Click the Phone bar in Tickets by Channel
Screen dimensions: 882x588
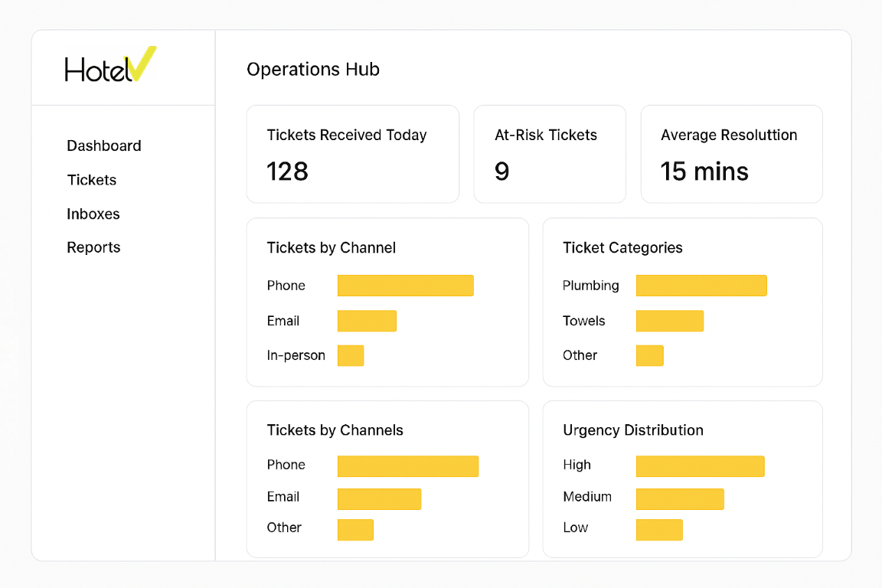405,286
